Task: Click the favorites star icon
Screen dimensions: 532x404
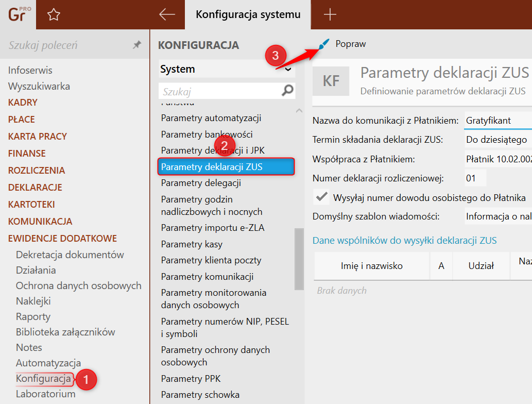Action: pyautogui.click(x=54, y=14)
